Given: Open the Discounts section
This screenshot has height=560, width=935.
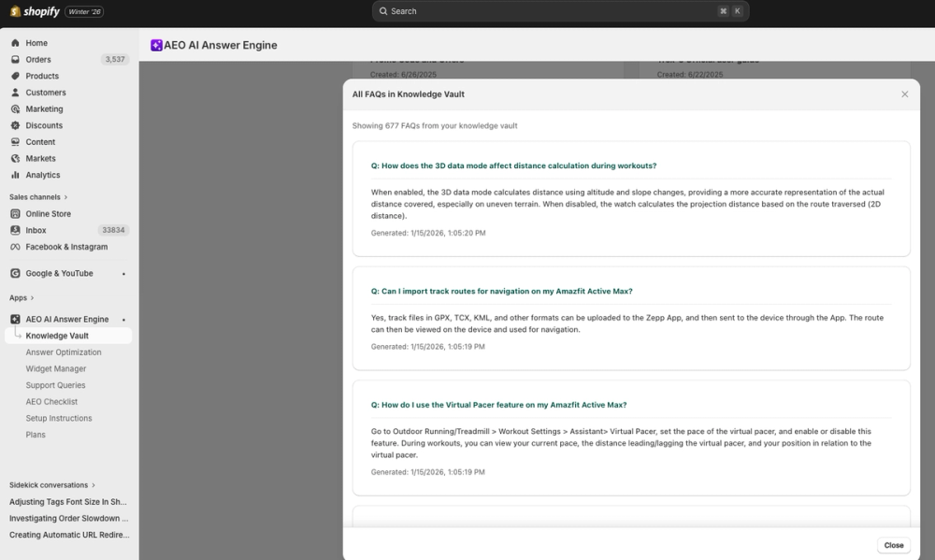Looking at the screenshot, I should click(15, 125).
